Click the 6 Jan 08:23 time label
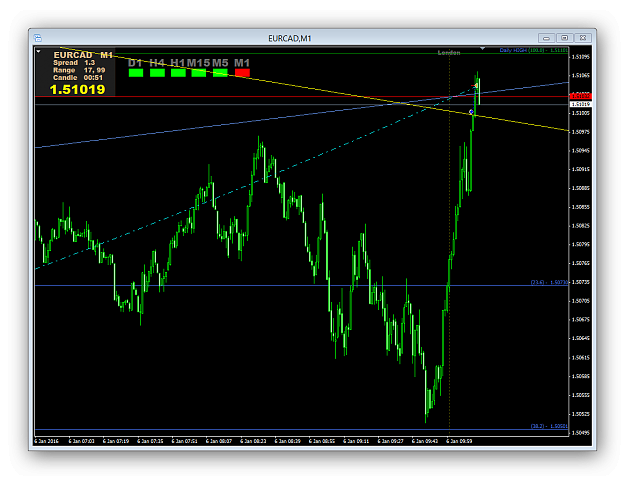Image resolution: width=625 pixels, height=479 pixels. tap(253, 441)
